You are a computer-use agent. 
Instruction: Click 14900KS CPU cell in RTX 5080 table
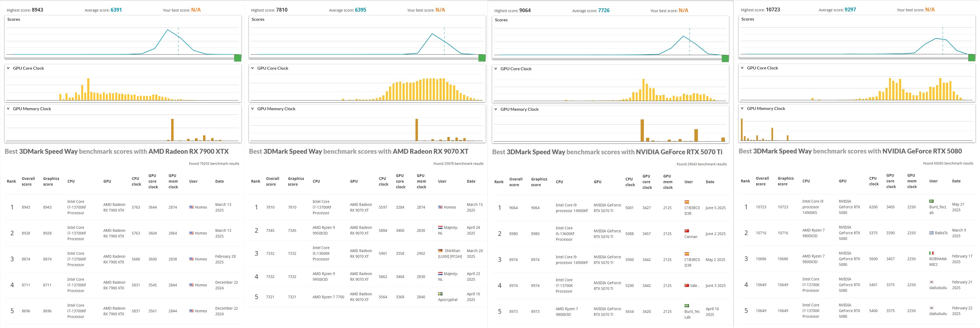pos(813,207)
